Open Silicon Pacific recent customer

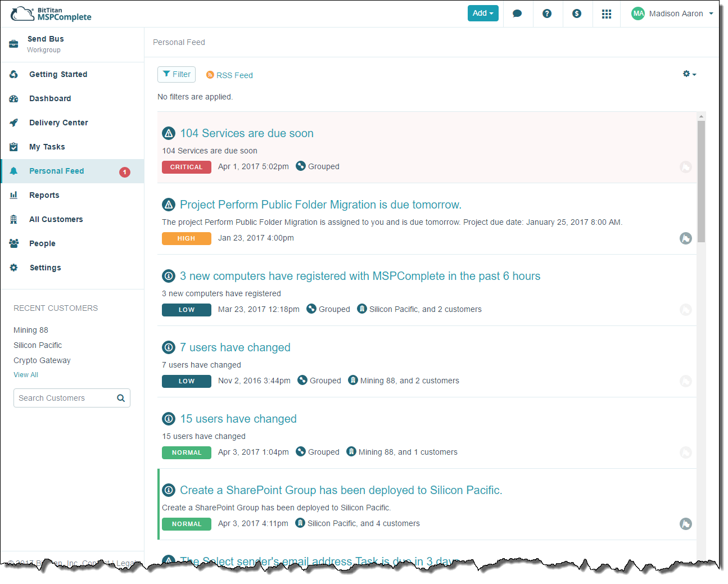[38, 345]
